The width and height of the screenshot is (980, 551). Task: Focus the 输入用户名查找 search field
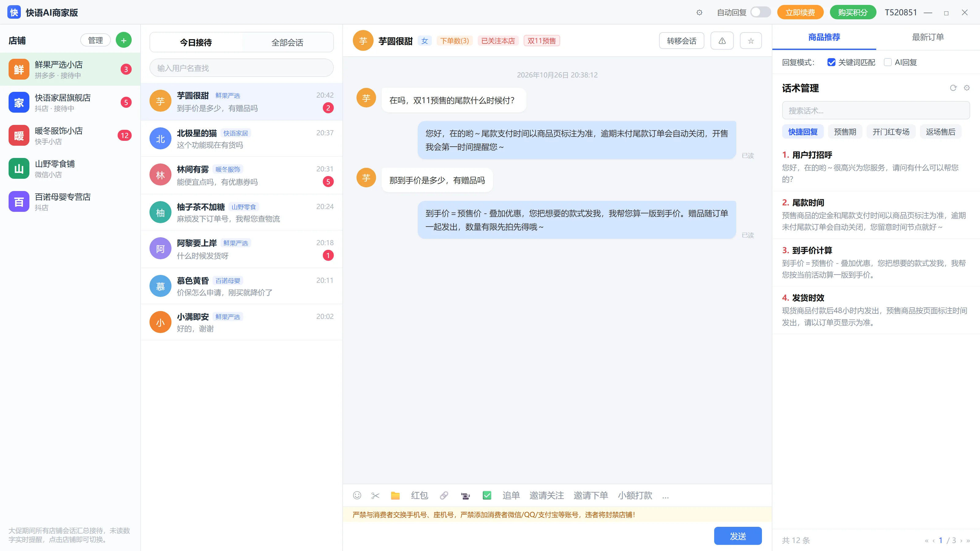click(x=242, y=68)
